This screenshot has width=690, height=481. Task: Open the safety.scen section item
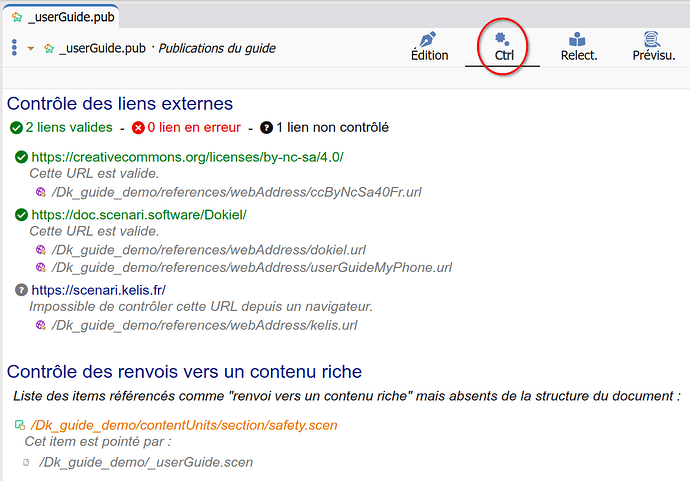pyautogui.click(x=184, y=425)
